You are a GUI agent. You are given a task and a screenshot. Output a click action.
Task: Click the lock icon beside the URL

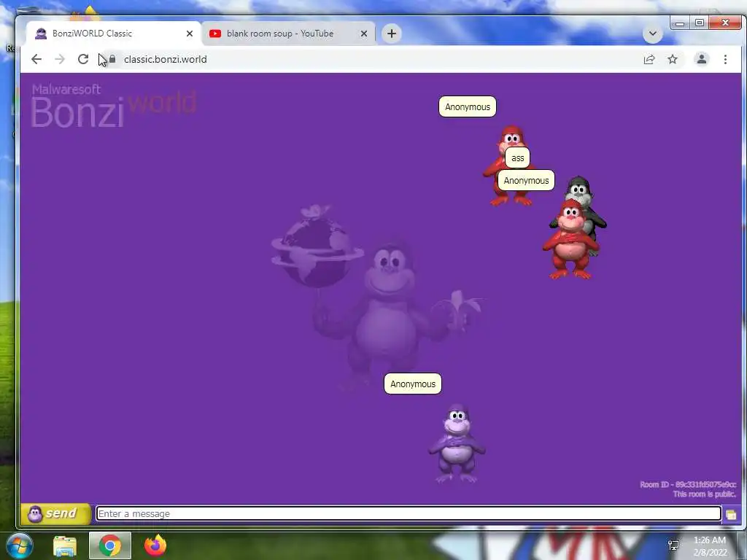pos(112,59)
